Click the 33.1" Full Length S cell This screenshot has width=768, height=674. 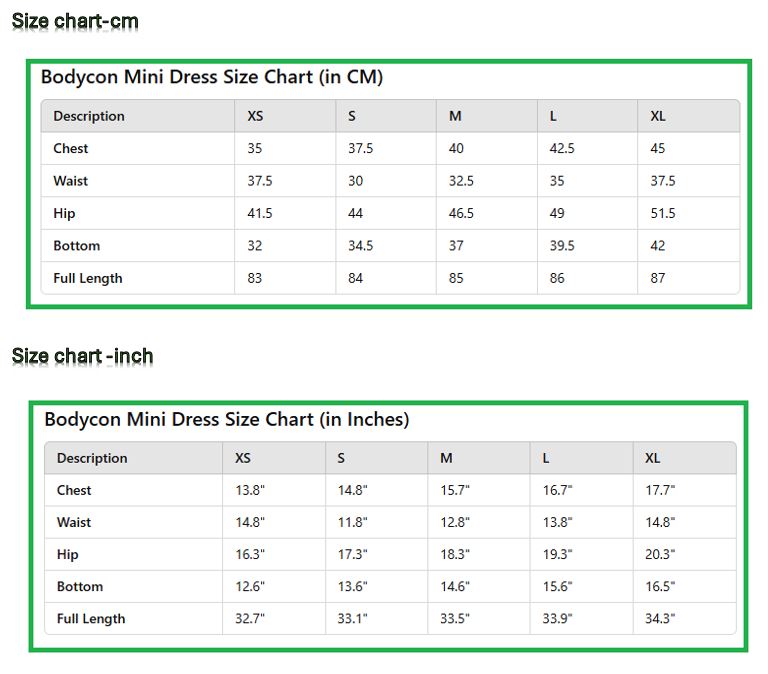[x=352, y=618]
